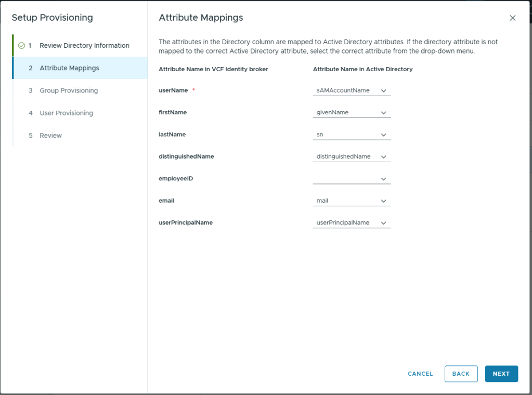Image resolution: width=532 pixels, height=395 pixels.
Task: Click the green checkmark icon beside Review Directory Information
Action: (21, 46)
